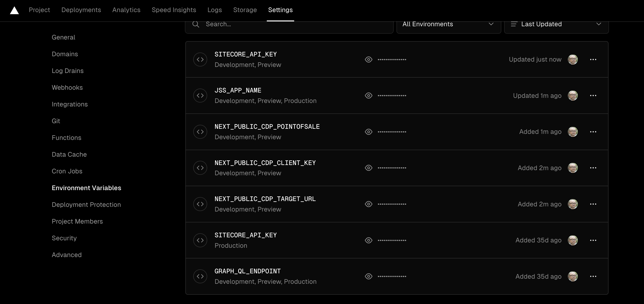The width and height of the screenshot is (644, 304).
Task: Click the three-dot menu for JSS_APP_NAME
Action: click(x=593, y=96)
